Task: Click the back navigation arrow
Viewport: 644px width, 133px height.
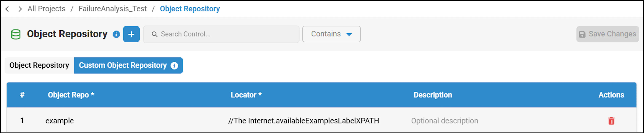Action: (x=7, y=9)
